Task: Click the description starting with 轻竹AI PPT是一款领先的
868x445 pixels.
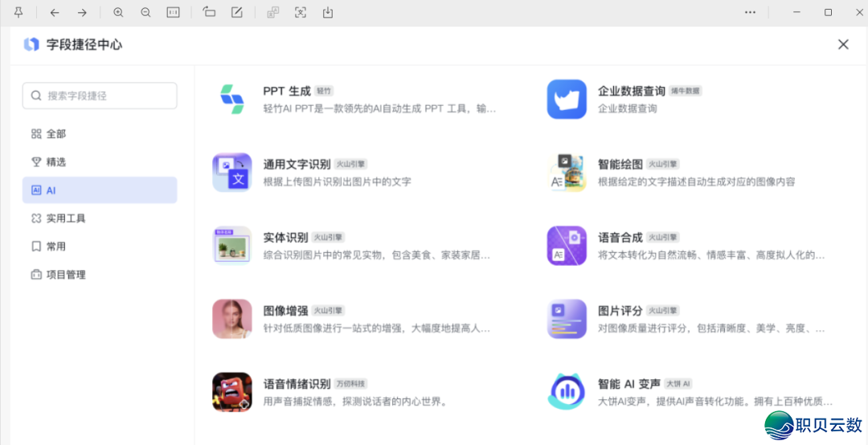Action: [379, 108]
